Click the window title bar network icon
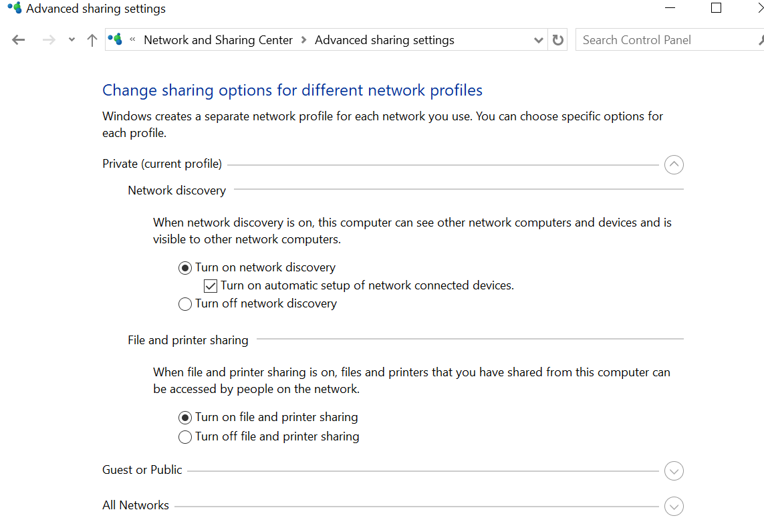The image size is (764, 532). coord(14,9)
